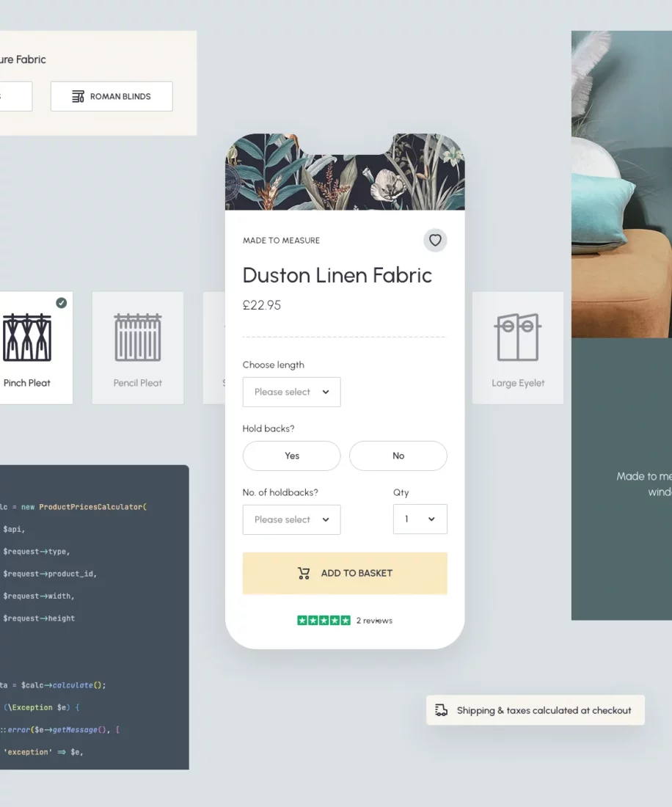Click the ADD TO BASKET button
Image resolution: width=672 pixels, height=807 pixels.
click(344, 573)
